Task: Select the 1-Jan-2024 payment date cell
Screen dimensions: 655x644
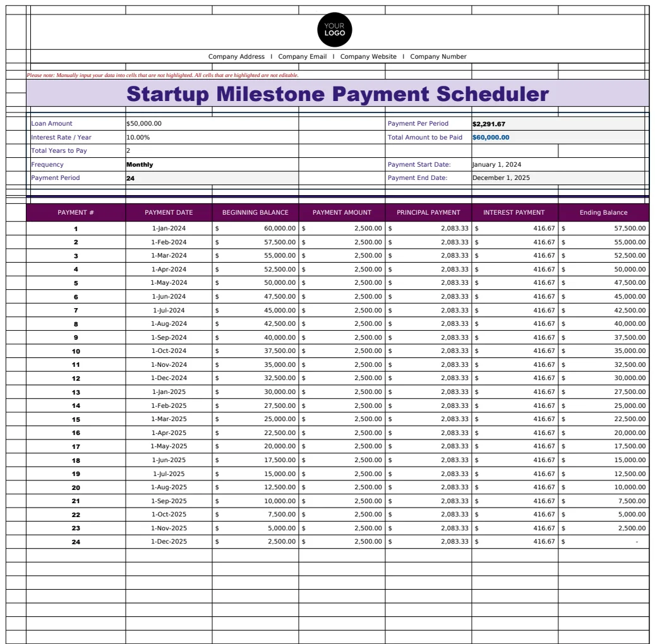Action: (x=169, y=229)
